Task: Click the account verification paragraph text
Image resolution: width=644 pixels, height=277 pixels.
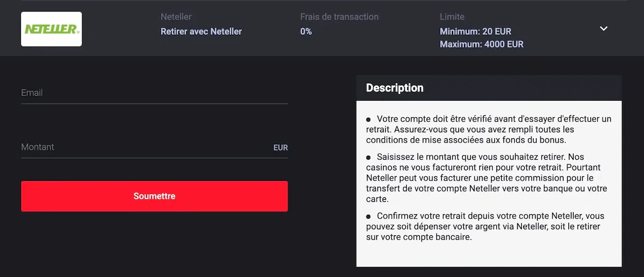Action: tap(488, 130)
